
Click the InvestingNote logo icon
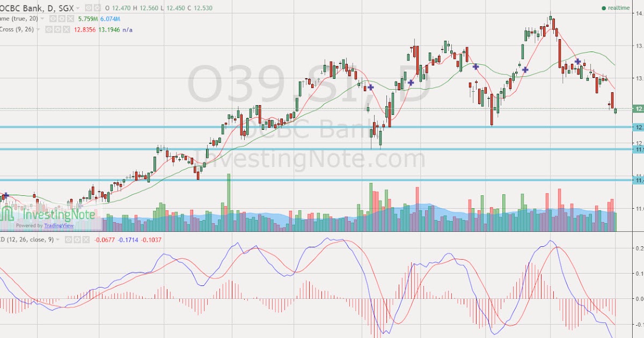click(x=8, y=215)
